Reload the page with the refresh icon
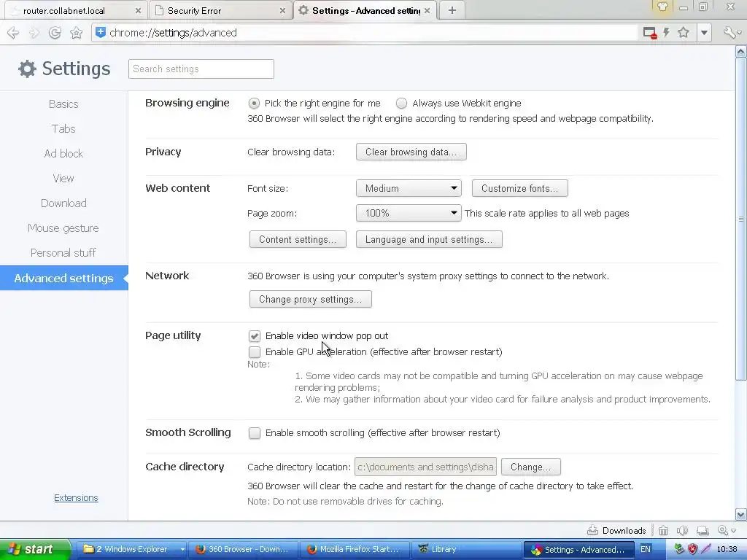This screenshot has width=747, height=560. (x=55, y=33)
